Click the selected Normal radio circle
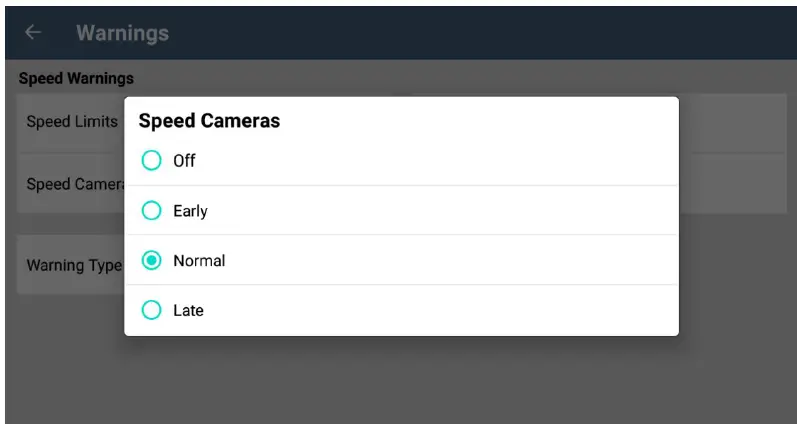 coord(151,261)
